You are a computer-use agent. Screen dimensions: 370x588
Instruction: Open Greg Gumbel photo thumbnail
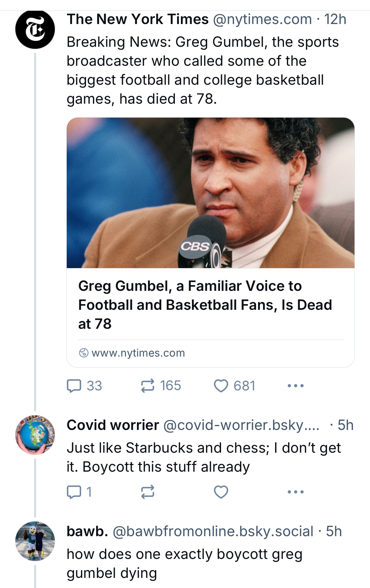tap(210, 193)
